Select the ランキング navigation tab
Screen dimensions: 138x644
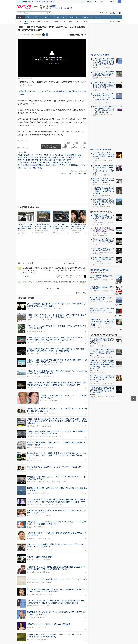point(86,17)
